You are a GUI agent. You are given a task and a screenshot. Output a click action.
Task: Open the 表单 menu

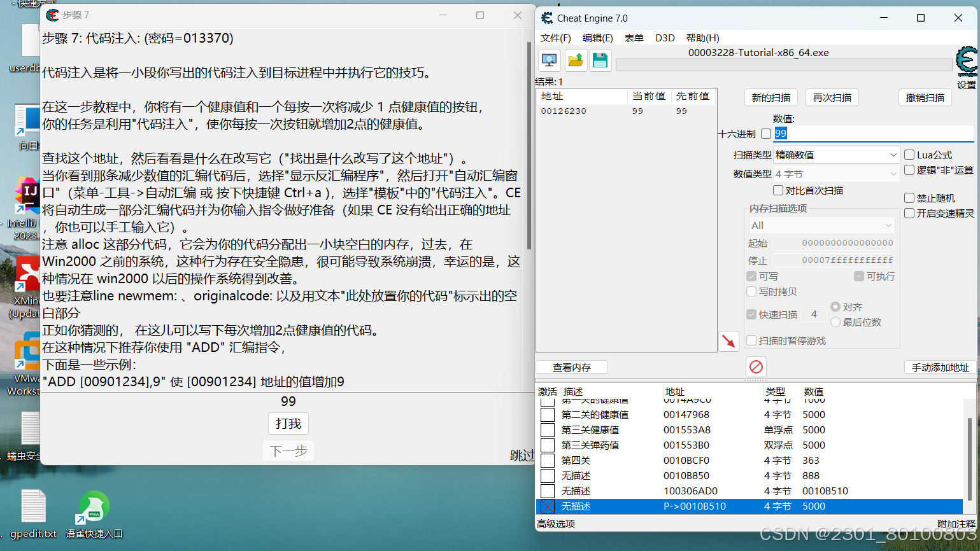tap(634, 38)
